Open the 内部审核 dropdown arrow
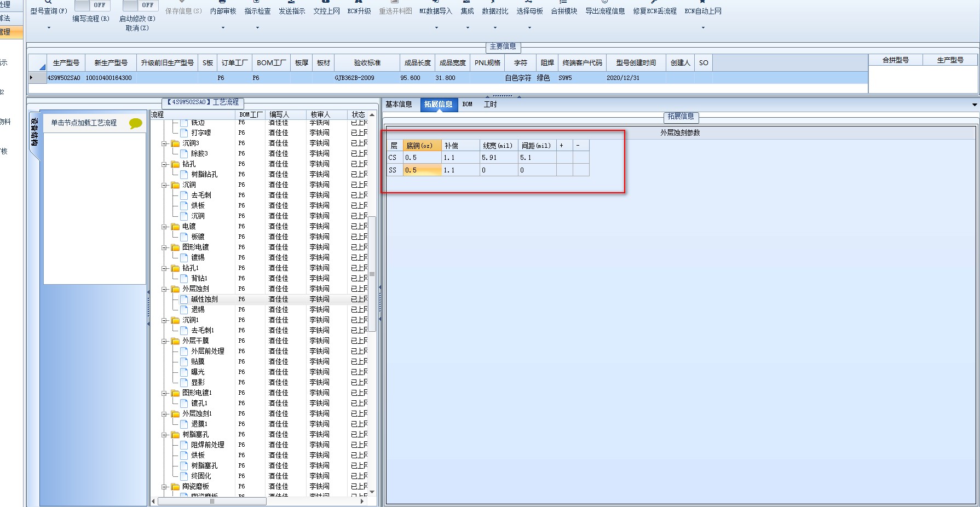 click(223, 27)
